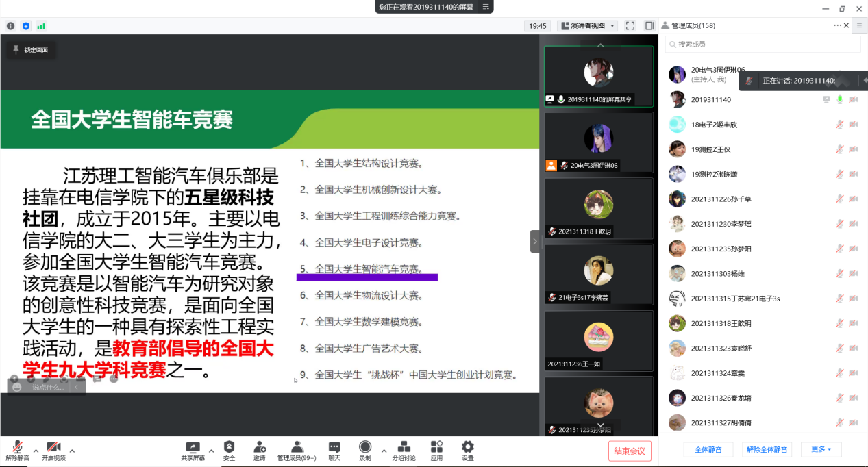Image resolution: width=868 pixels, height=467 pixels.
Task: Unmute microphone of 2021311226孙千葶
Action: click(839, 199)
